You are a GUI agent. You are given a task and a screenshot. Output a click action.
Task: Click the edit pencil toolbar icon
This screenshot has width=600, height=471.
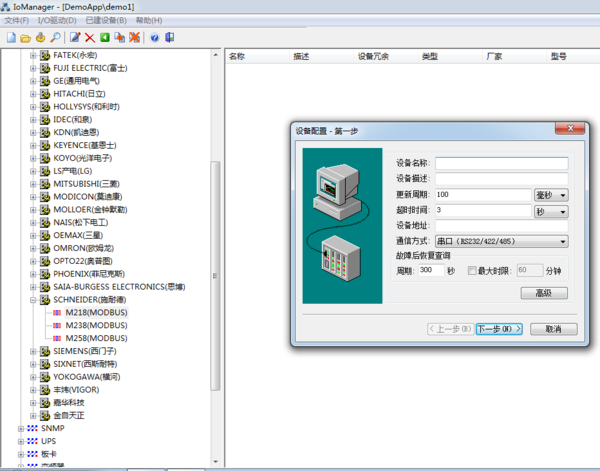[x=75, y=37]
